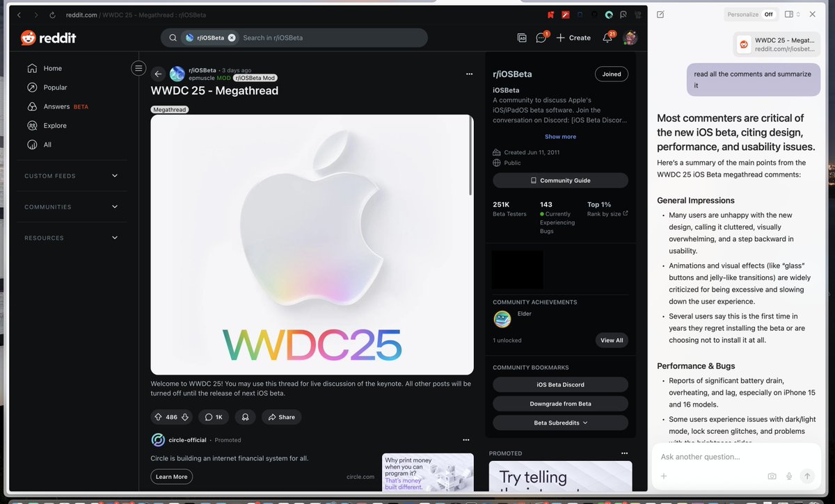Open the 1K comments button

[214, 417]
